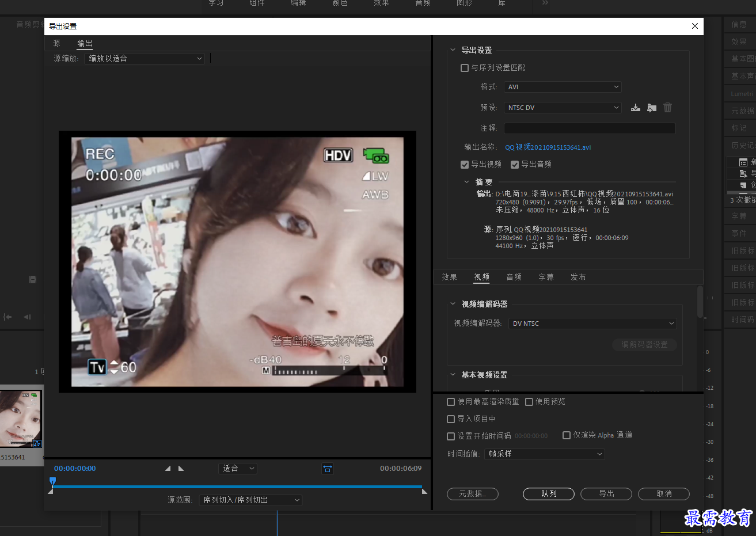Click the 取消 button

[x=664, y=494]
